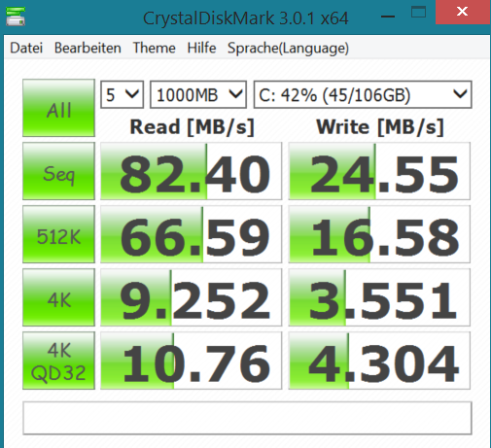Select the 4K QD32 write result 4.304

[379, 361]
